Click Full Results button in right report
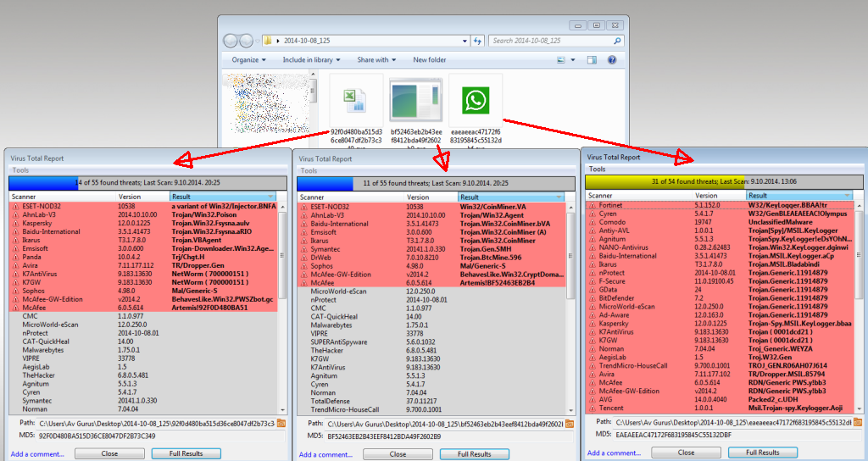868x461 pixels. click(x=763, y=453)
